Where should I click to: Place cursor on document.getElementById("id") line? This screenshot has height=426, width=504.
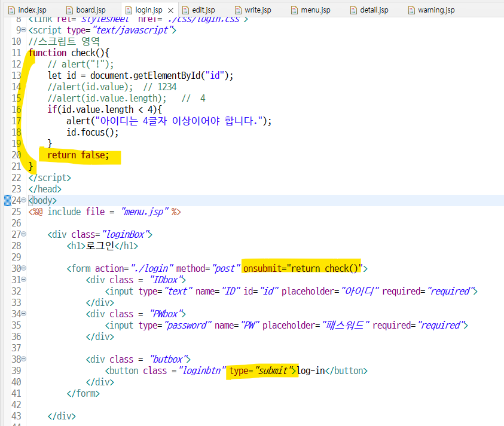pyautogui.click(x=140, y=75)
